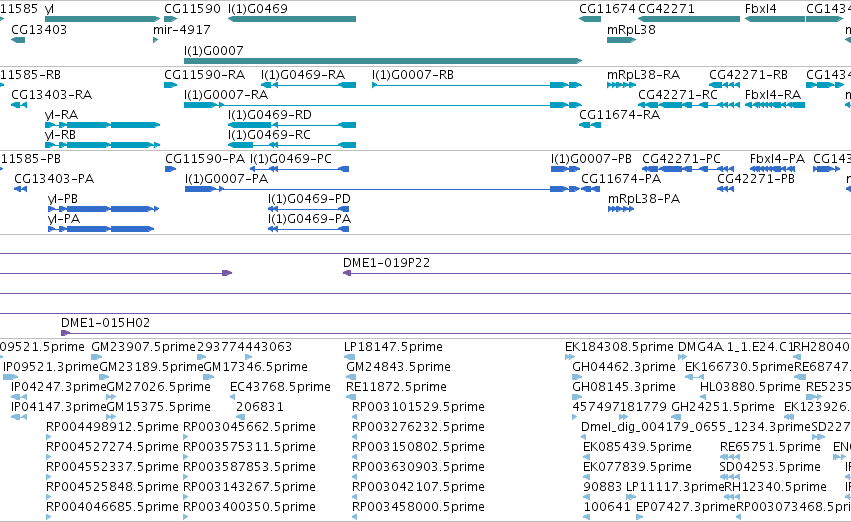Select EST GM24843.5prime
Screen dimensions: 851x522
coord(398,367)
